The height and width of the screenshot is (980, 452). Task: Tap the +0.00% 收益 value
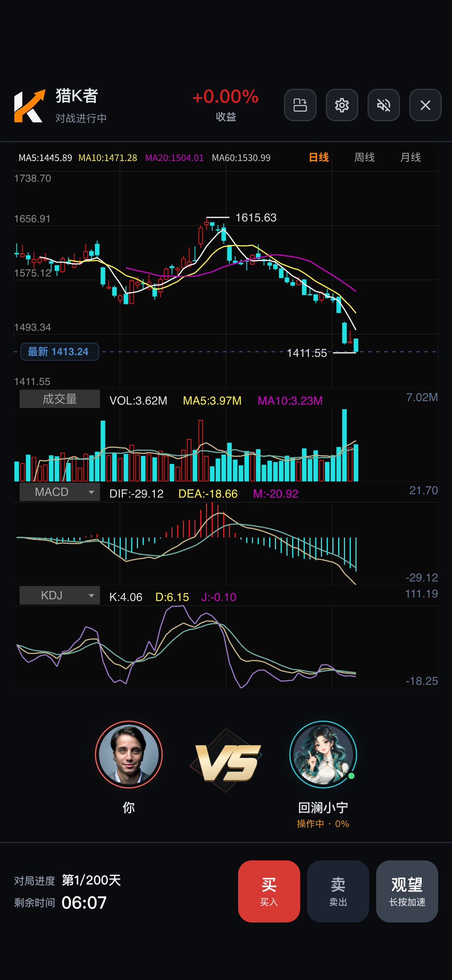pos(226,97)
